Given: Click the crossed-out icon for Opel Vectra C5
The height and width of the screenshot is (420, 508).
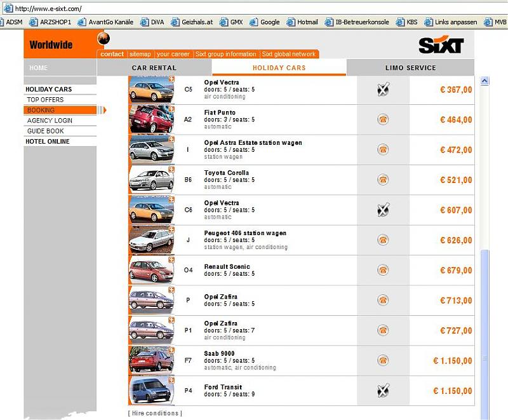Looking at the screenshot, I should (383, 90).
